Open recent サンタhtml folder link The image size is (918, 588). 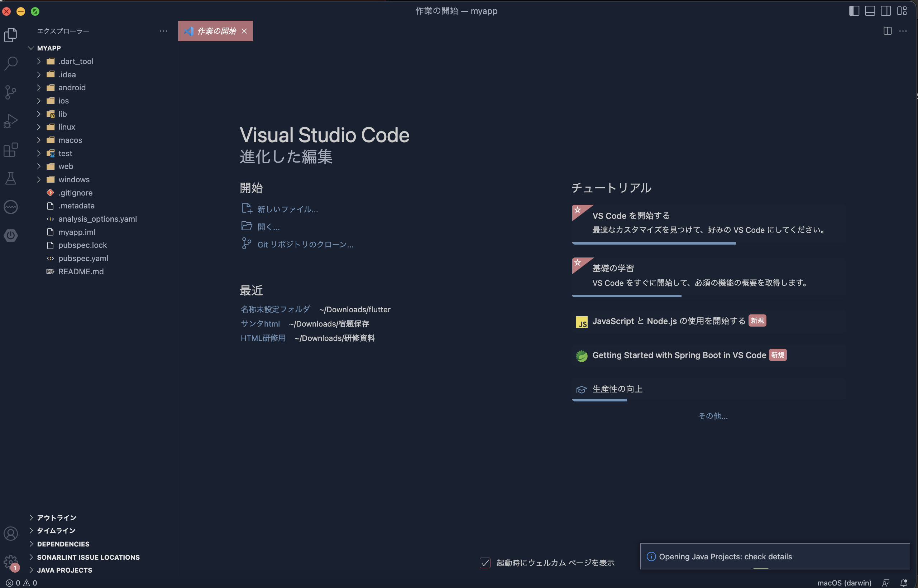click(x=260, y=324)
